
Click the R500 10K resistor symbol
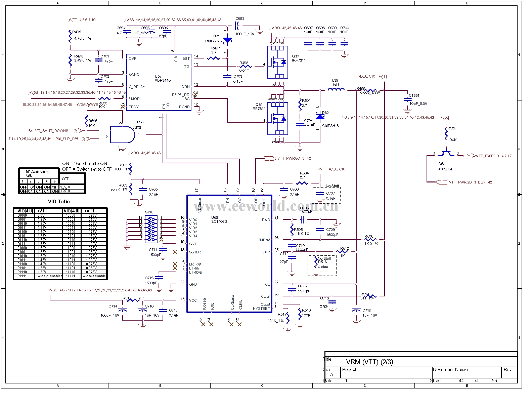point(104,99)
